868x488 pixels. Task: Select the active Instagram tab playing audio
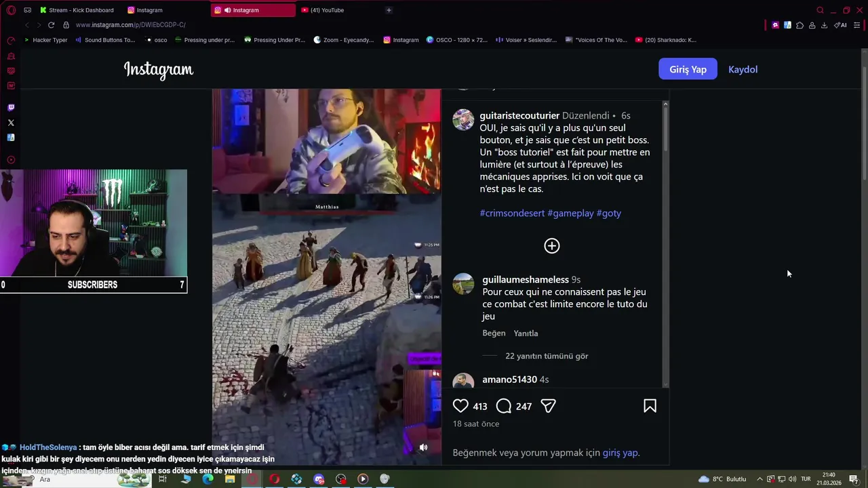point(252,10)
